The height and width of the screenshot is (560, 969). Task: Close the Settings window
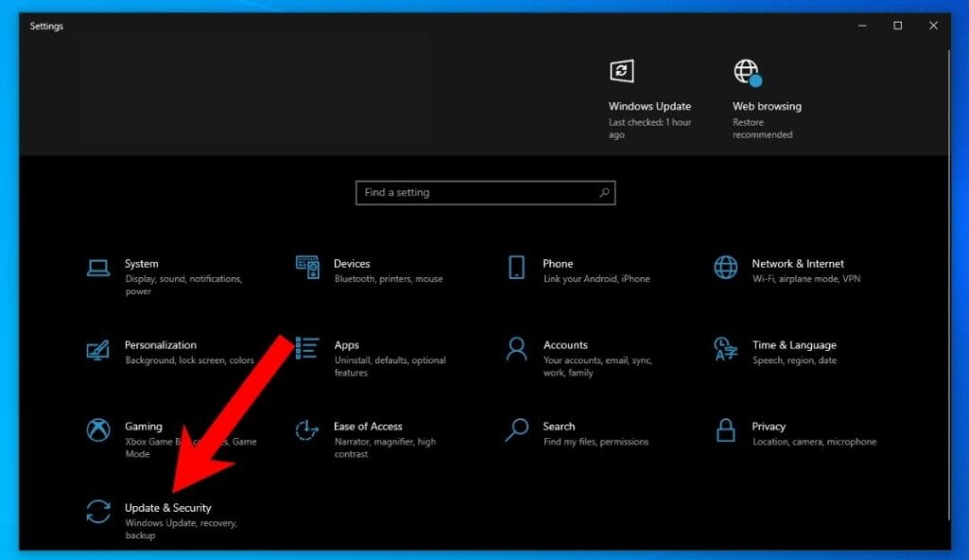pyautogui.click(x=933, y=26)
